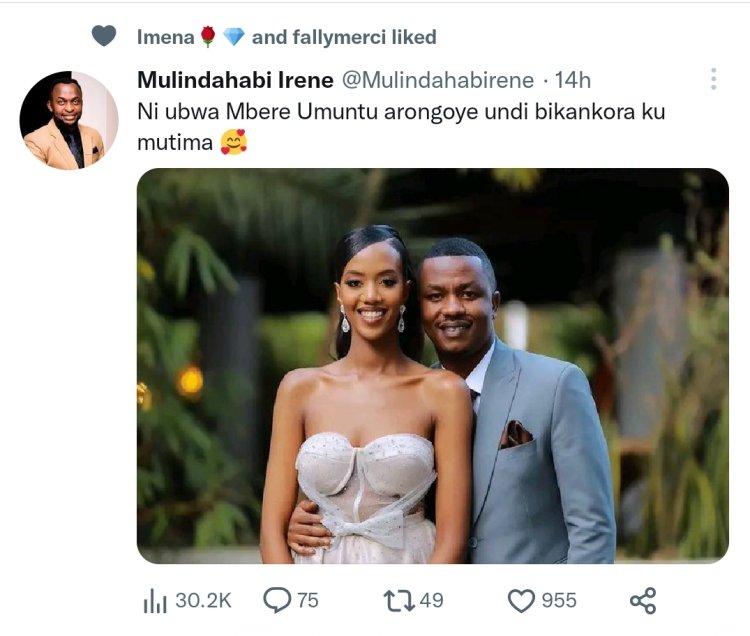Open the three-dot more options menu
The image size is (750, 636).
713,80
